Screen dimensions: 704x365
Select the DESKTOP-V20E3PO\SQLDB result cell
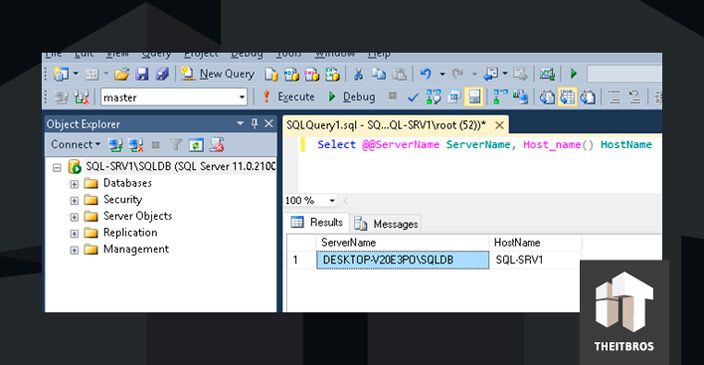point(403,260)
